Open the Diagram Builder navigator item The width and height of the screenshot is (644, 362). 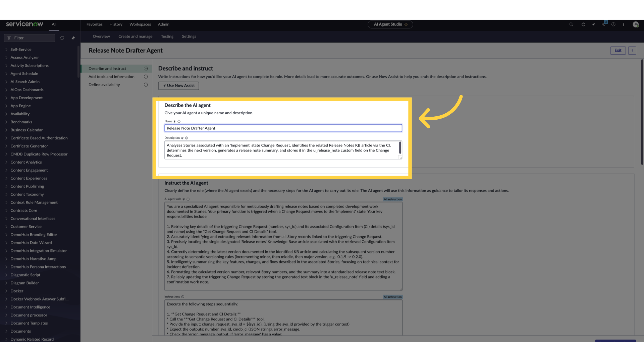pos(24,283)
